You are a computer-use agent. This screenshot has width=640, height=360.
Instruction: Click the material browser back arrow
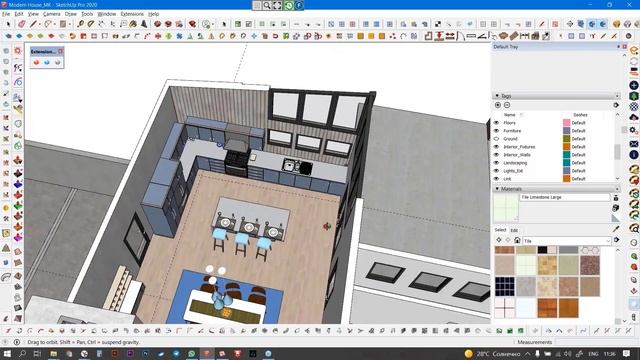click(x=499, y=240)
